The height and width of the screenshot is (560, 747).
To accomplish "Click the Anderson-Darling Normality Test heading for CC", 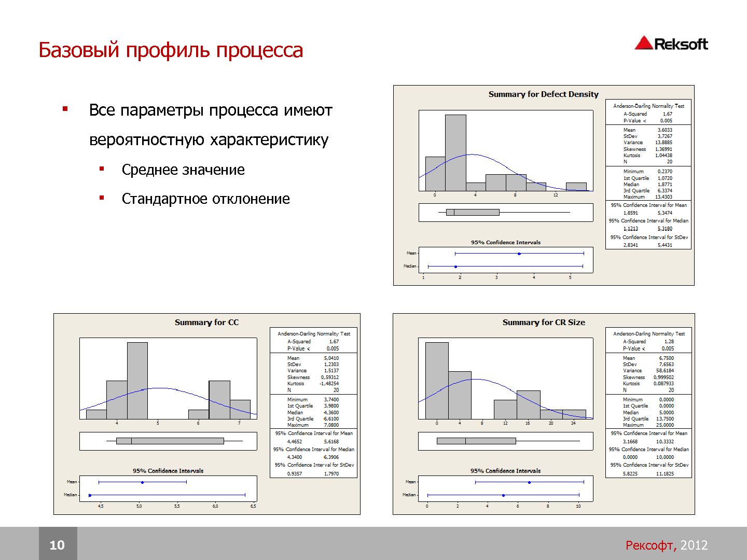I will (x=314, y=334).
